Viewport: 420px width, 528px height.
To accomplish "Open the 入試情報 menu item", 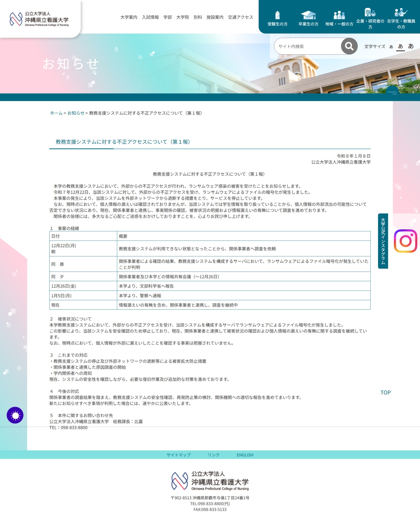I will coord(150,17).
